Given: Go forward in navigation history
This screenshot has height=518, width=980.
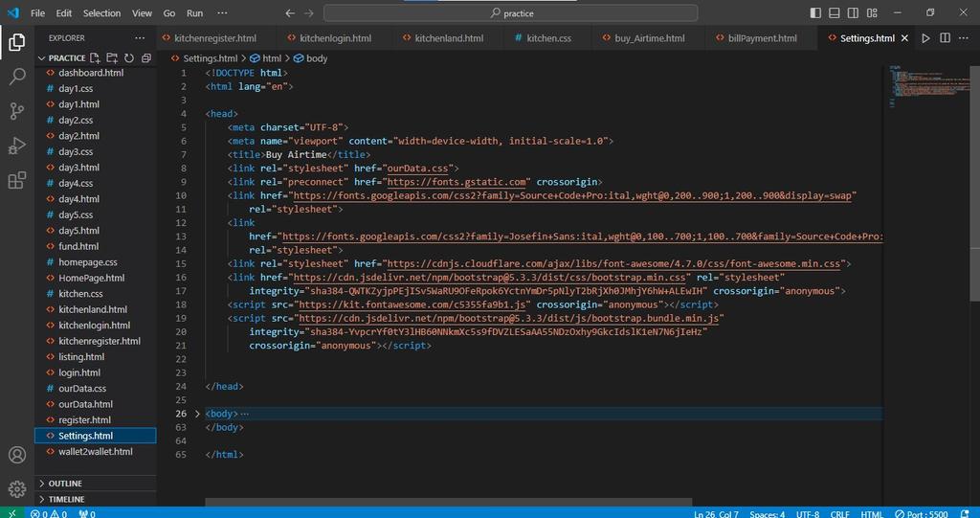Looking at the screenshot, I should coord(309,13).
